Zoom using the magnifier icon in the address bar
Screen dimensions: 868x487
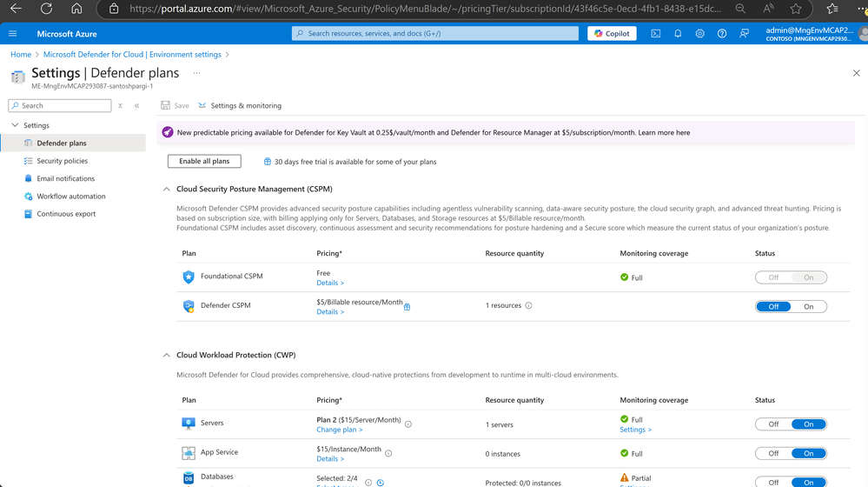[740, 9]
